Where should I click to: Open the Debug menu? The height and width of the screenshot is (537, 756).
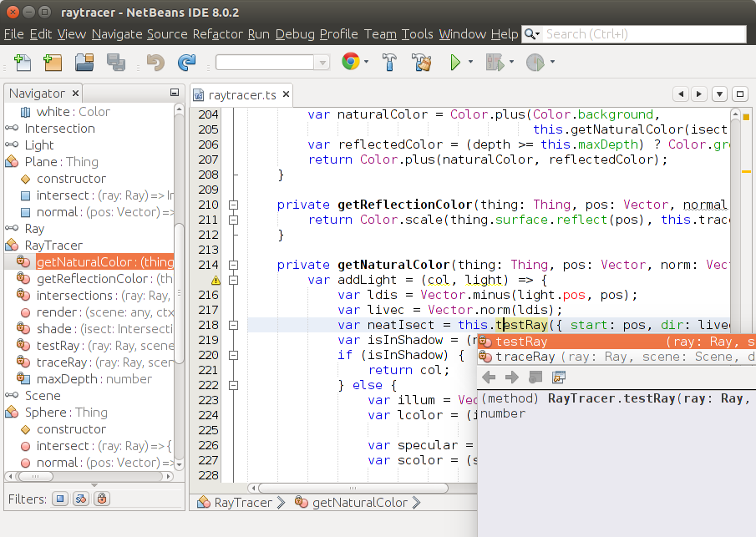coord(294,33)
